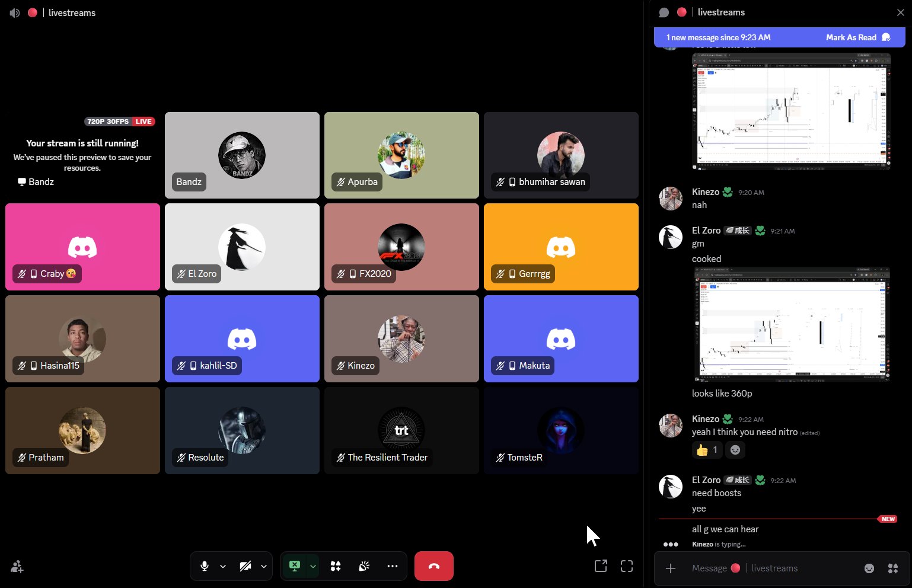The height and width of the screenshot is (588, 912).
Task: Click the thumbs up reaction on Kinezo's message
Action: point(707,450)
